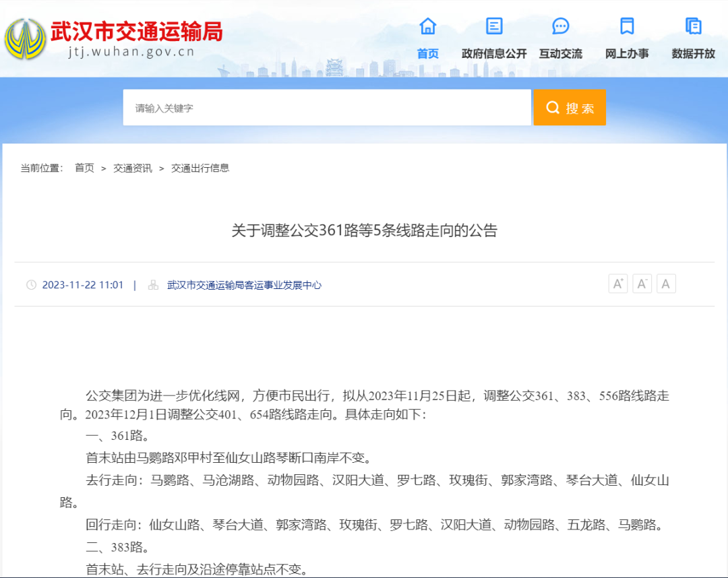Enlarge article text with the A⁺ button

617,283
